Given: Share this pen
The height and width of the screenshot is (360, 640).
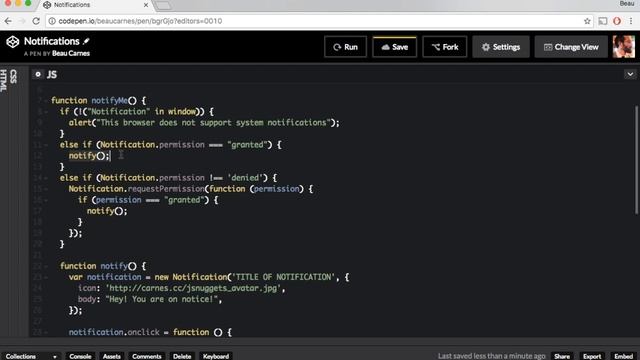Looking at the screenshot, I should [562, 356].
